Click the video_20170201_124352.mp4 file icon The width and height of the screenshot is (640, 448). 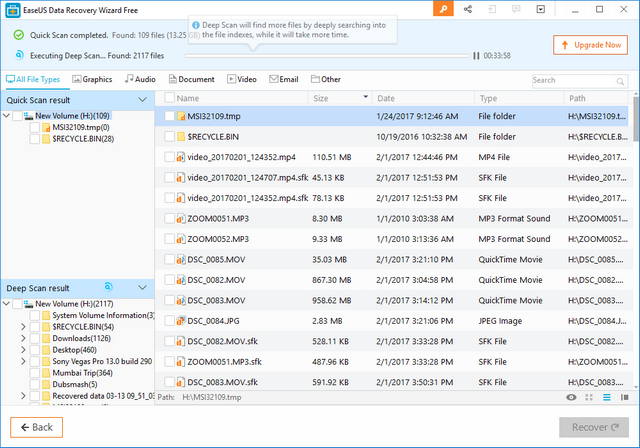181,157
